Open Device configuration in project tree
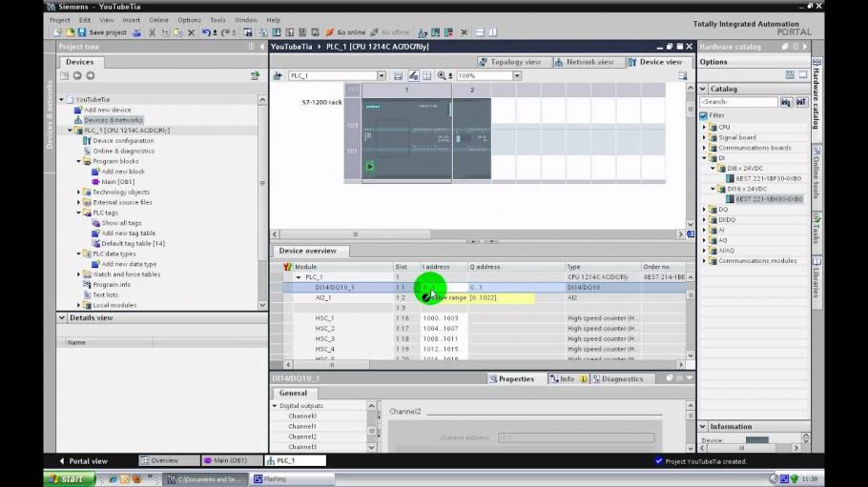 tap(123, 141)
